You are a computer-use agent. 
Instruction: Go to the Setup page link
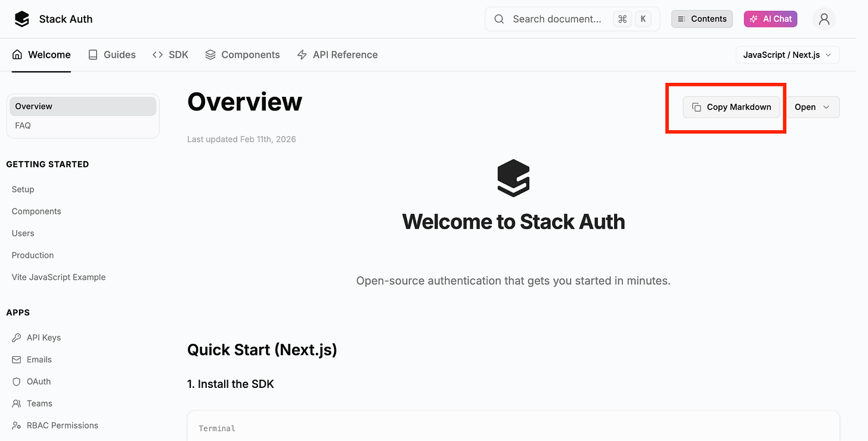point(23,189)
